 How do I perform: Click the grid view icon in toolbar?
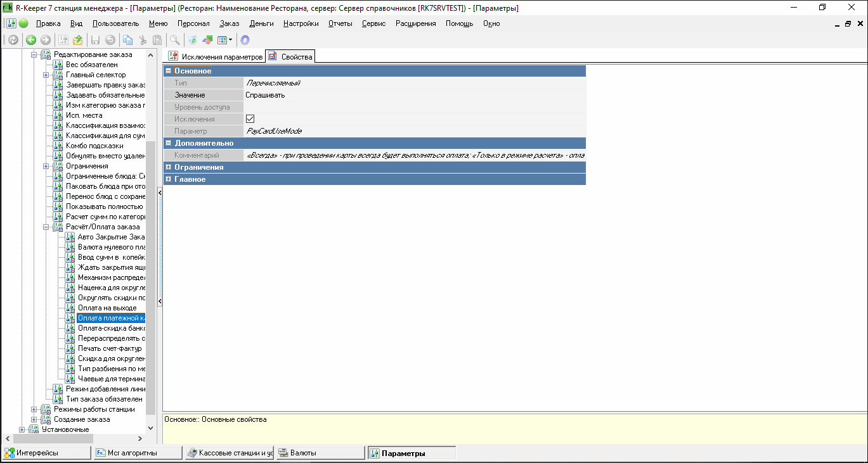pyautogui.click(x=222, y=40)
